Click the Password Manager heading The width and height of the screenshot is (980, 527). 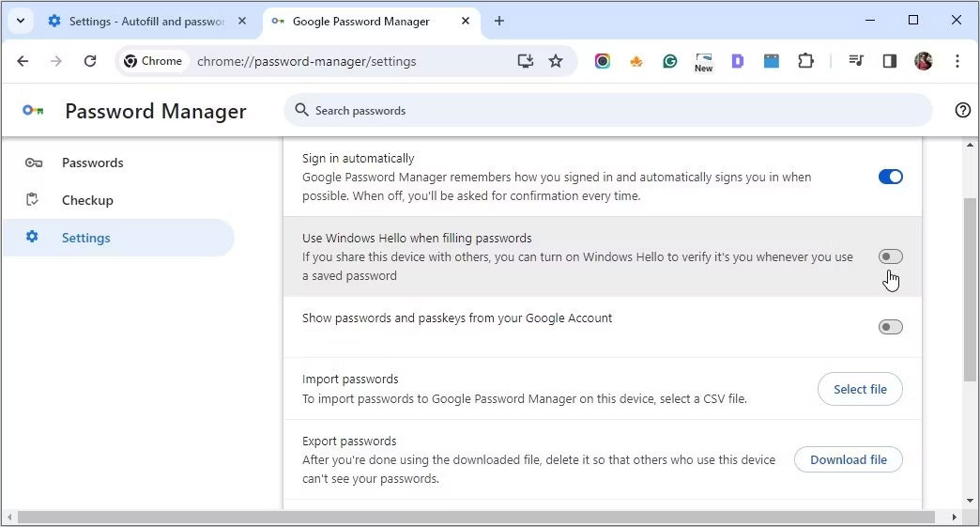point(156,111)
